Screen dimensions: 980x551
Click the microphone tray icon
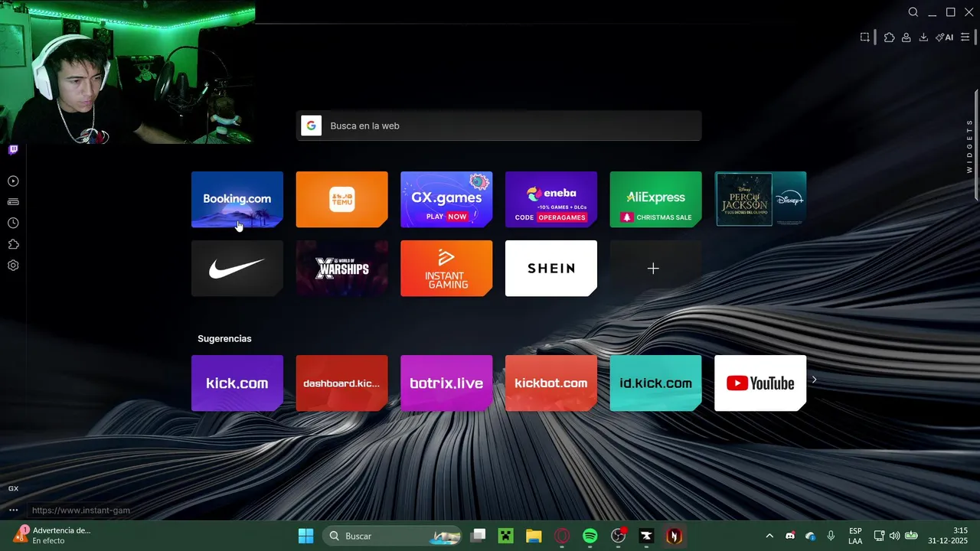point(831,536)
